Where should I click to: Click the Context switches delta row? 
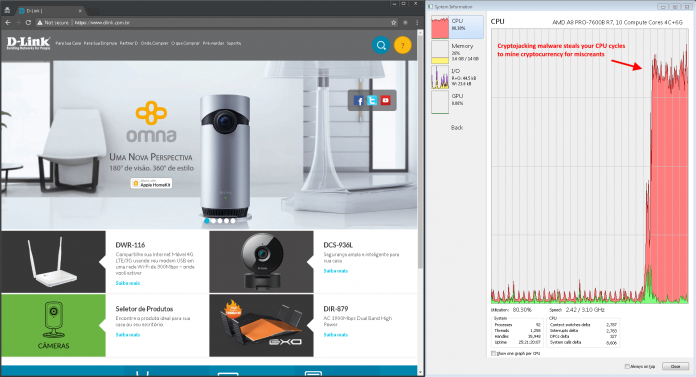pyautogui.click(x=583, y=325)
